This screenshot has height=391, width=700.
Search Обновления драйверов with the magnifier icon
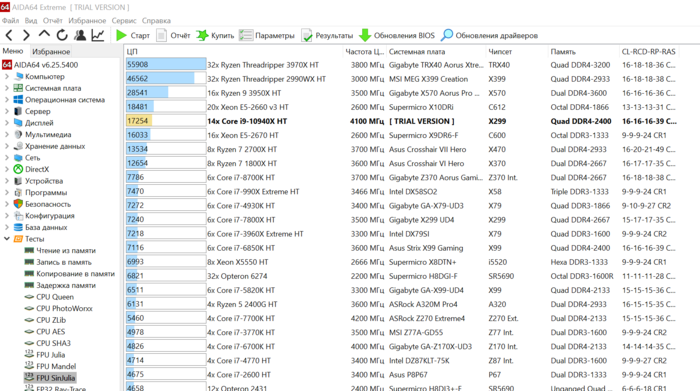coord(446,35)
